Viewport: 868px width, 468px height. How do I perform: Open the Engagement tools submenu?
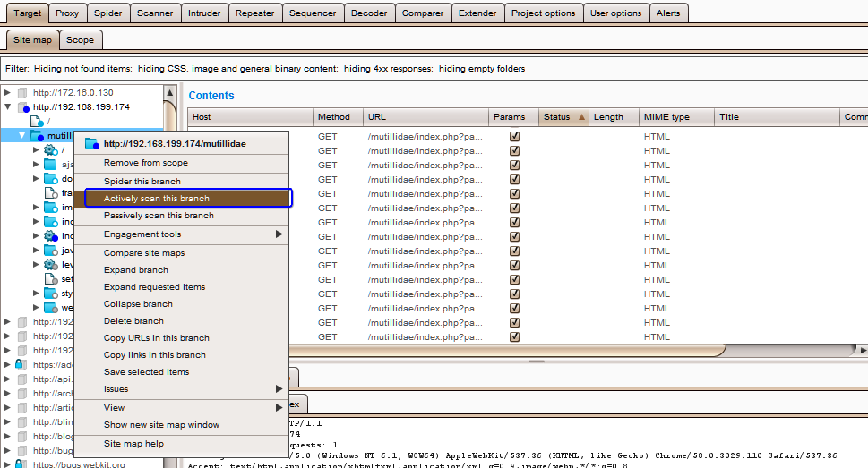click(181, 234)
